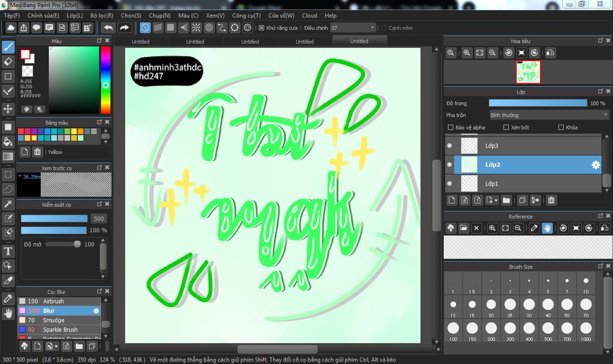Enable Khóa lock checkbox
The height and width of the screenshot is (364, 613).
click(561, 128)
